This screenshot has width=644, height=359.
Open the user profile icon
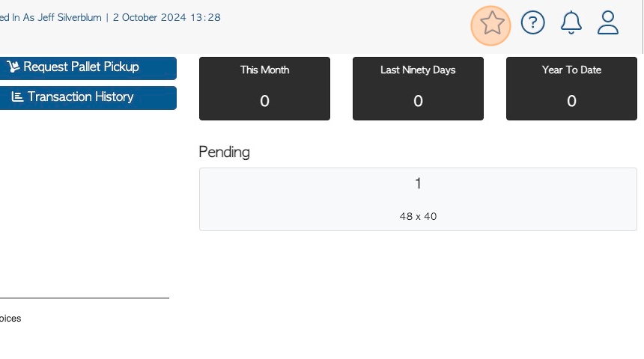pos(608,22)
